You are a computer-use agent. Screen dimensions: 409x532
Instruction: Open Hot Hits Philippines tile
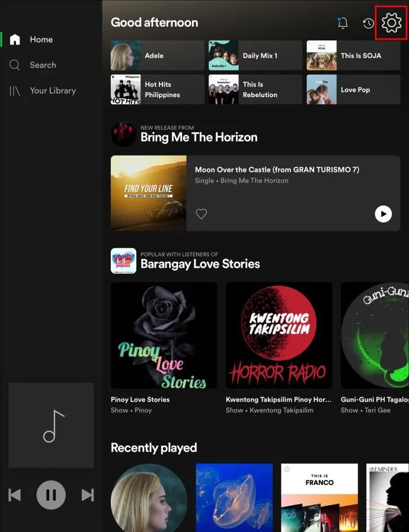click(158, 89)
